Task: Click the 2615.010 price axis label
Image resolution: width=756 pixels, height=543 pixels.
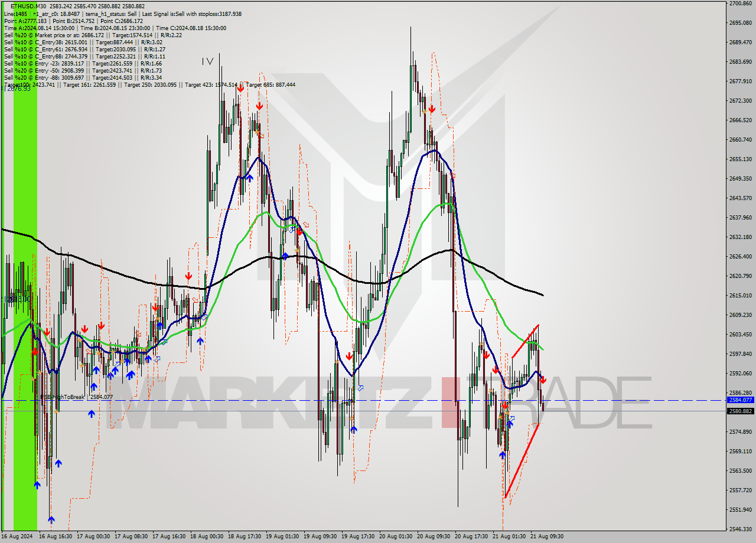Action: point(740,296)
